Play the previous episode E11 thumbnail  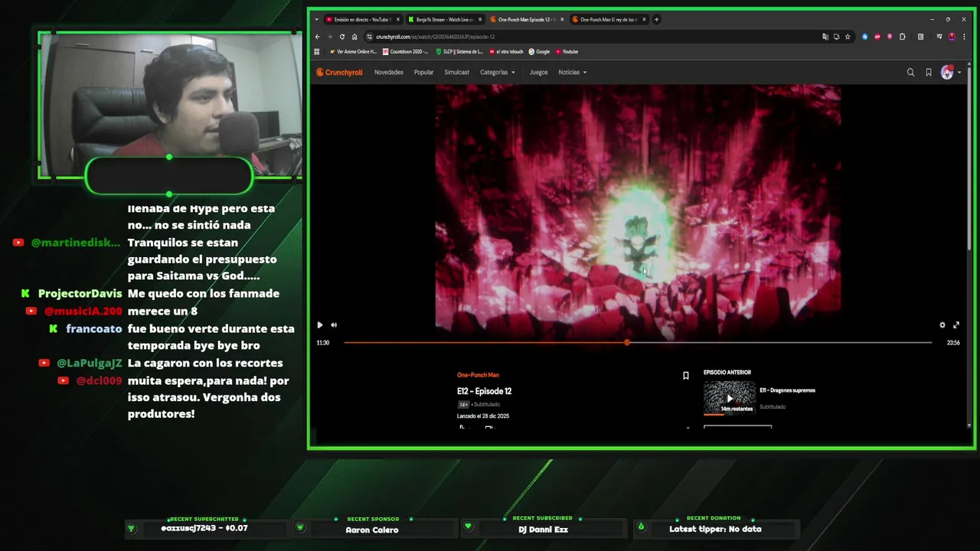tap(729, 398)
